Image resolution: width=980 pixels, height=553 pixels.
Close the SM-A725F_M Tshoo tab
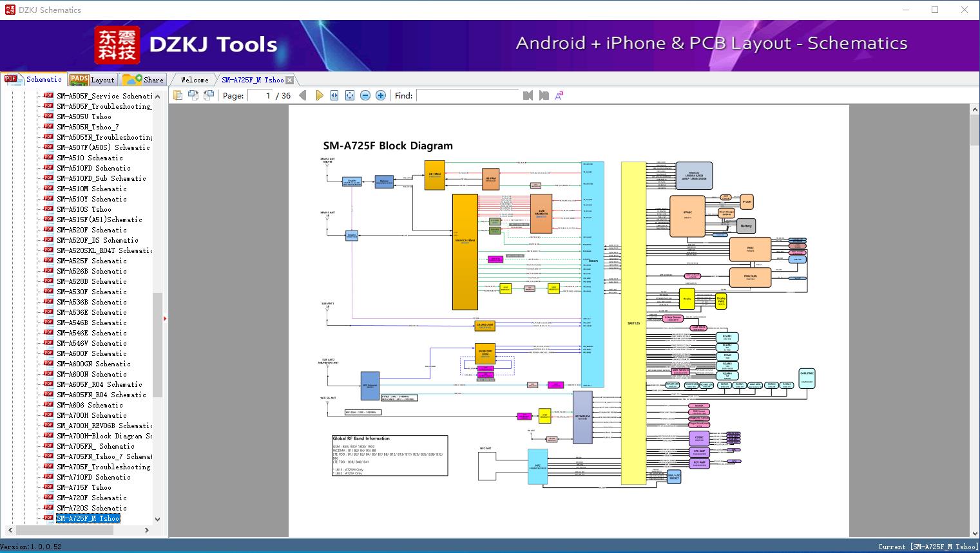[290, 80]
